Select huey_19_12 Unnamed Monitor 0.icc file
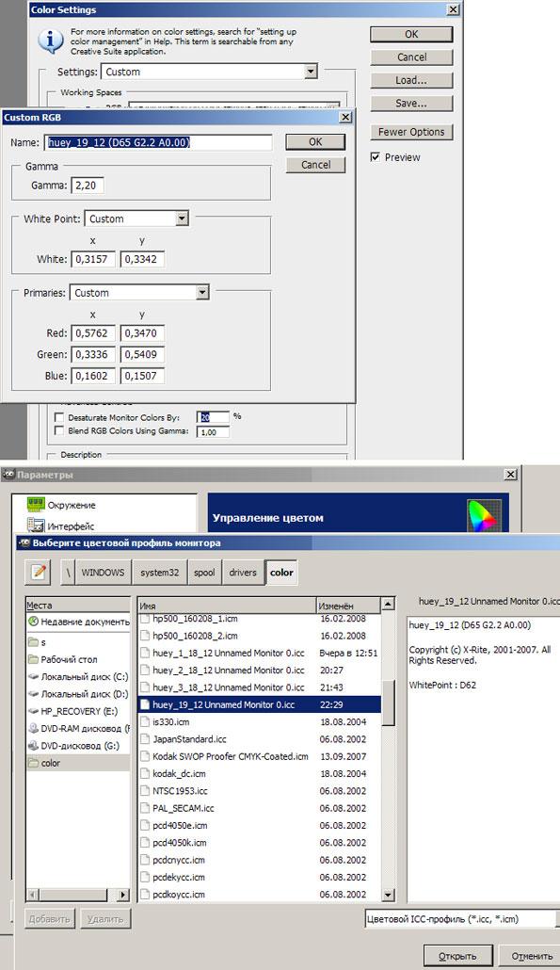The height and width of the screenshot is (970, 560). pos(260,704)
